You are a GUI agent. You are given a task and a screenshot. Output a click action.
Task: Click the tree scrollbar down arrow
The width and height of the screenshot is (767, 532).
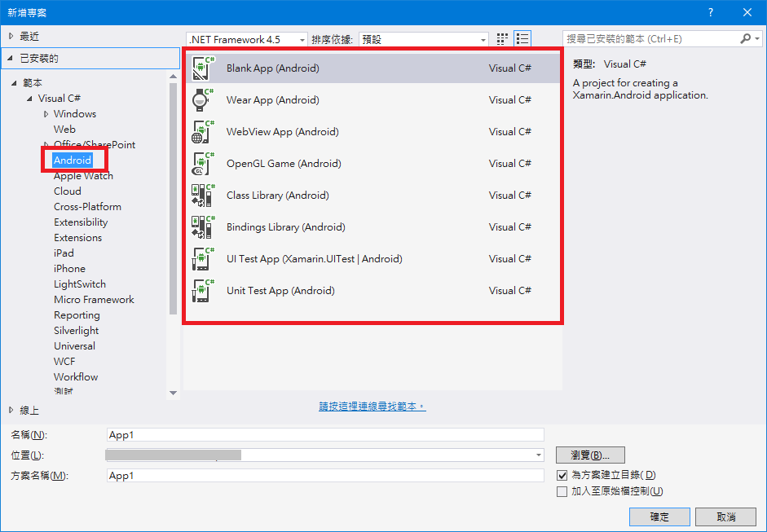pyautogui.click(x=173, y=393)
